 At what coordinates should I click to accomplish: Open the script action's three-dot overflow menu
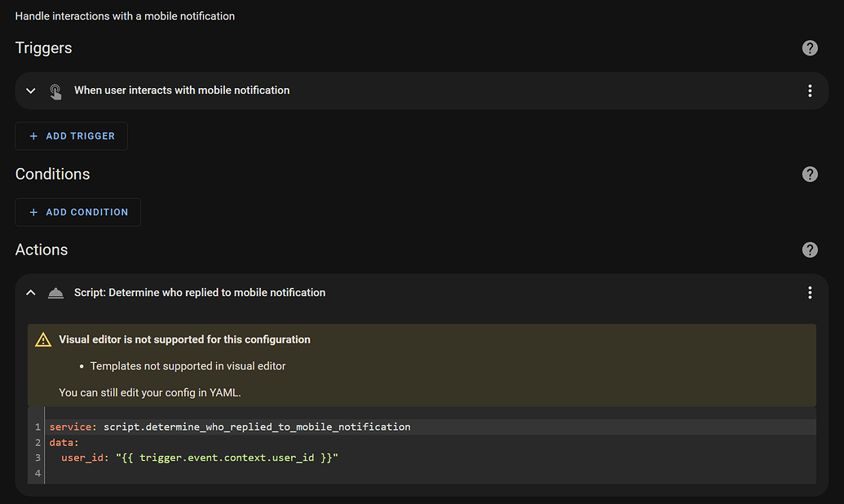[x=810, y=292]
